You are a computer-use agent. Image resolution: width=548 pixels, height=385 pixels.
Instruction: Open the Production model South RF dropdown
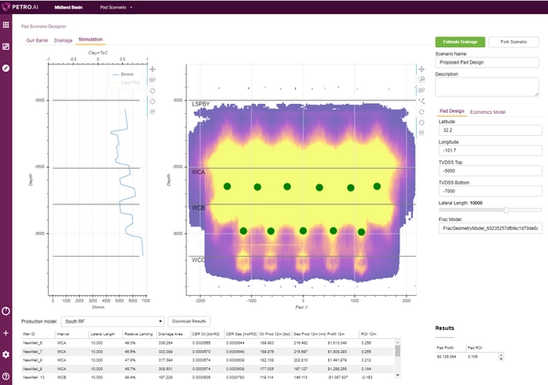point(113,321)
